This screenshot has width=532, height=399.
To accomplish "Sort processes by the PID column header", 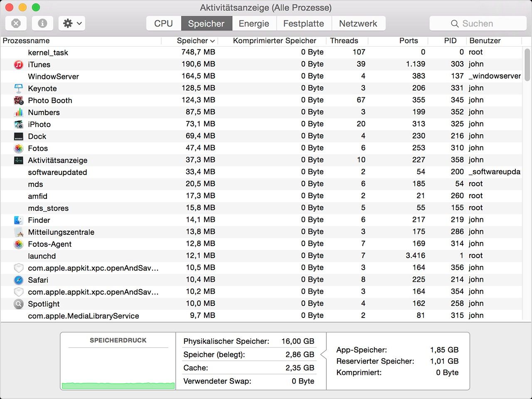I will (x=449, y=41).
